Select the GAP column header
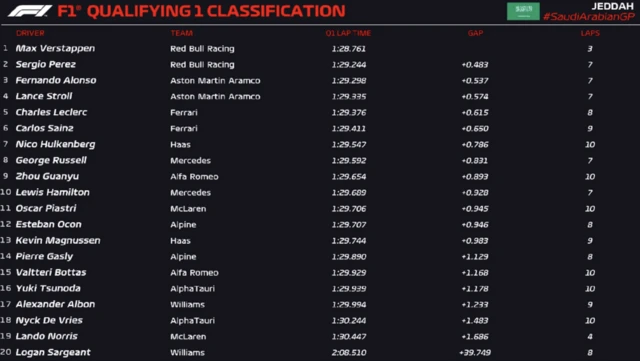Image resolution: width=640 pixels, height=361 pixels. point(475,33)
